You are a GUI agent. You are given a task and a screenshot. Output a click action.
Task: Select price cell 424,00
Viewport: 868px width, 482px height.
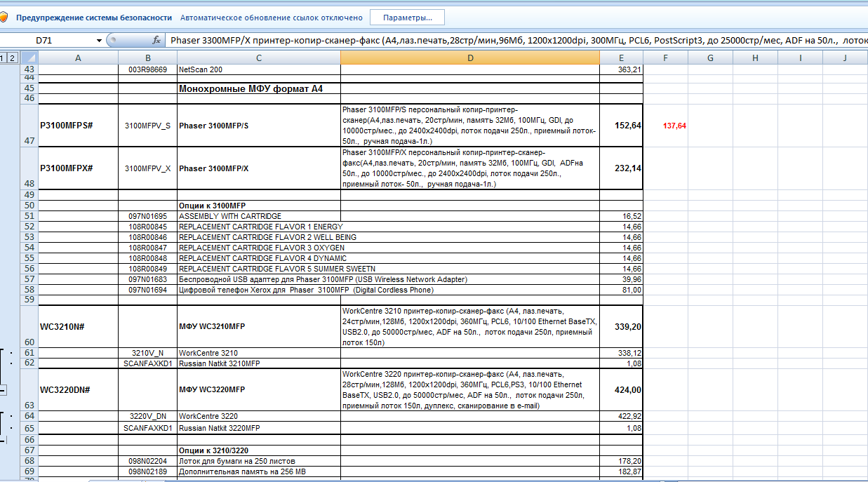[x=621, y=389]
